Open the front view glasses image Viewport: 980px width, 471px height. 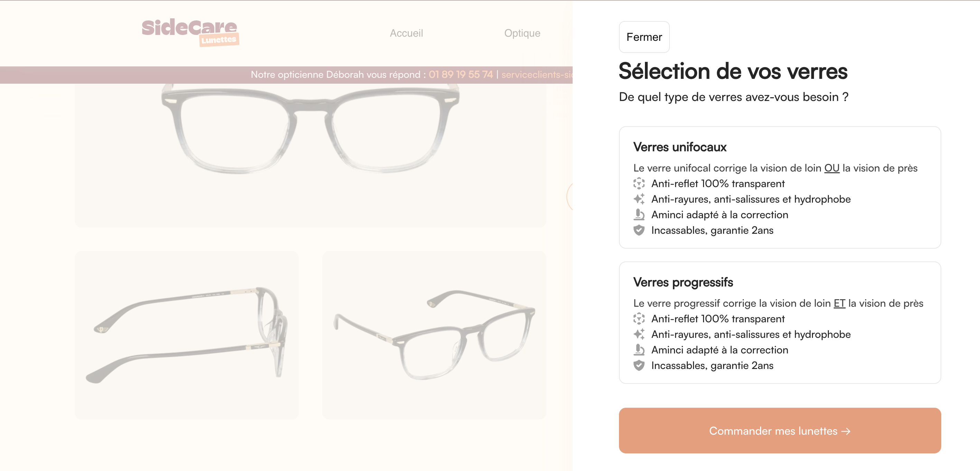tap(310, 155)
